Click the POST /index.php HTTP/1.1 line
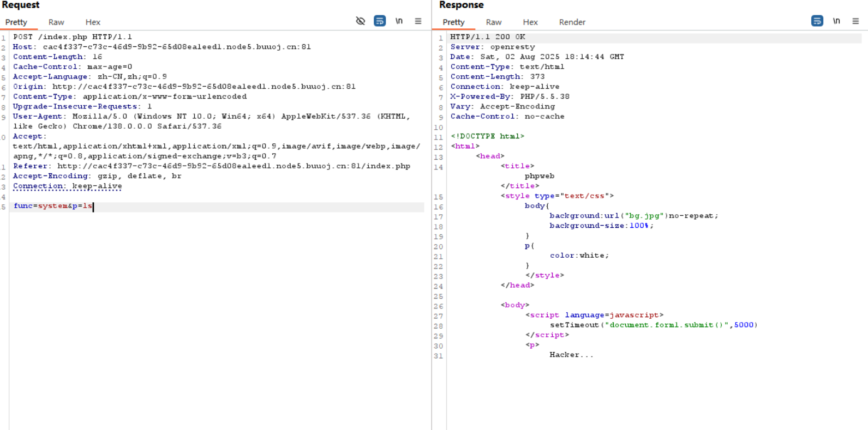Image resolution: width=868 pixels, height=430 pixels. [73, 37]
